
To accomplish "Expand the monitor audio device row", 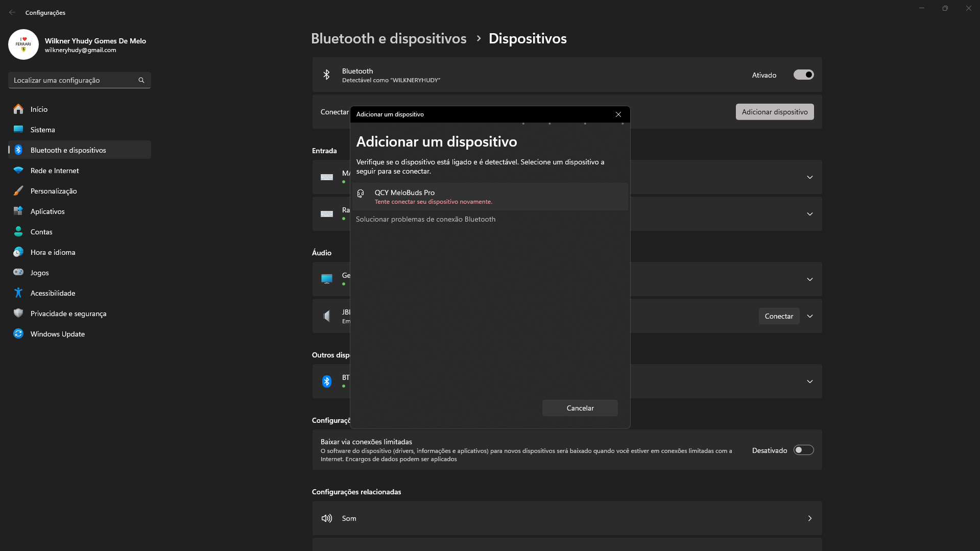I will [x=810, y=279].
